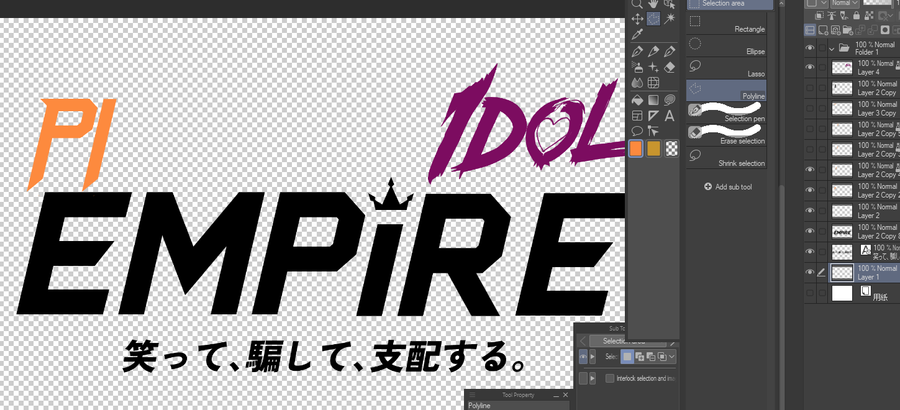Hide Layer 2 Copy 8 with EMPIRE thumbnail
This screenshot has height=410, width=900.
[x=810, y=231]
